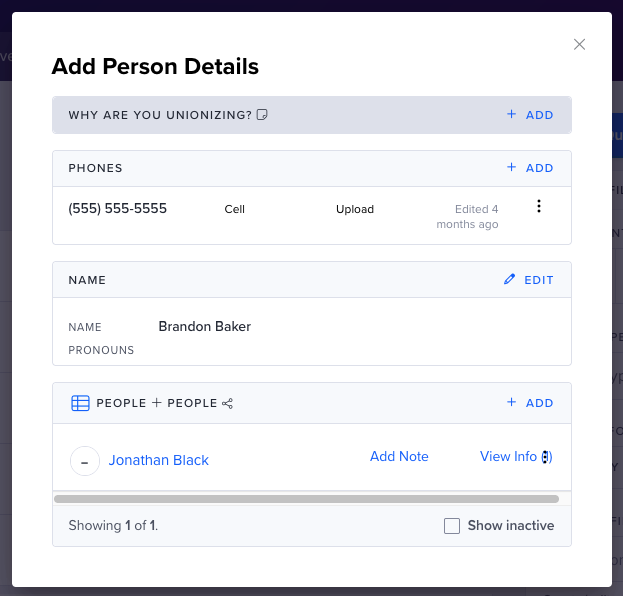This screenshot has width=623, height=596.
Task: Edit the Name section with pencil icon
Action: tap(528, 280)
